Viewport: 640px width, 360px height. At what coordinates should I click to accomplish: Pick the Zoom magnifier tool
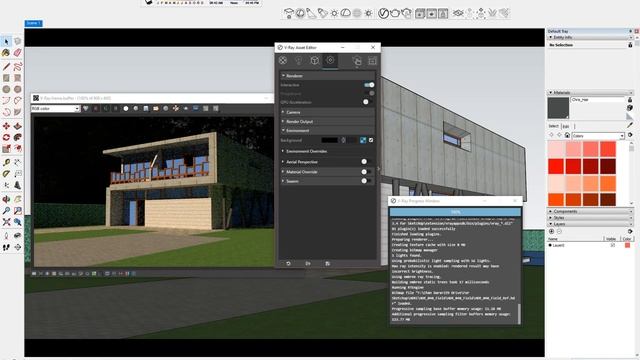6,211
